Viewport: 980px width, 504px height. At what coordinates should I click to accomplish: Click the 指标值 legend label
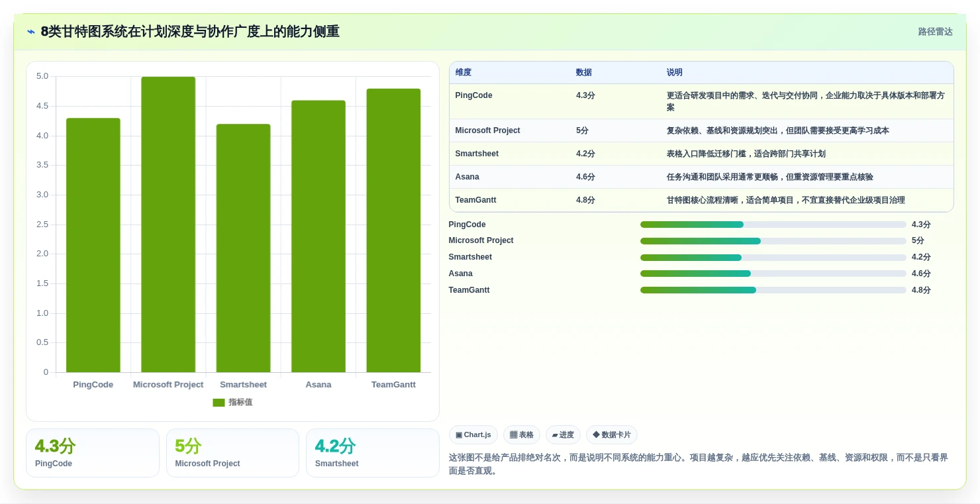[240, 403]
